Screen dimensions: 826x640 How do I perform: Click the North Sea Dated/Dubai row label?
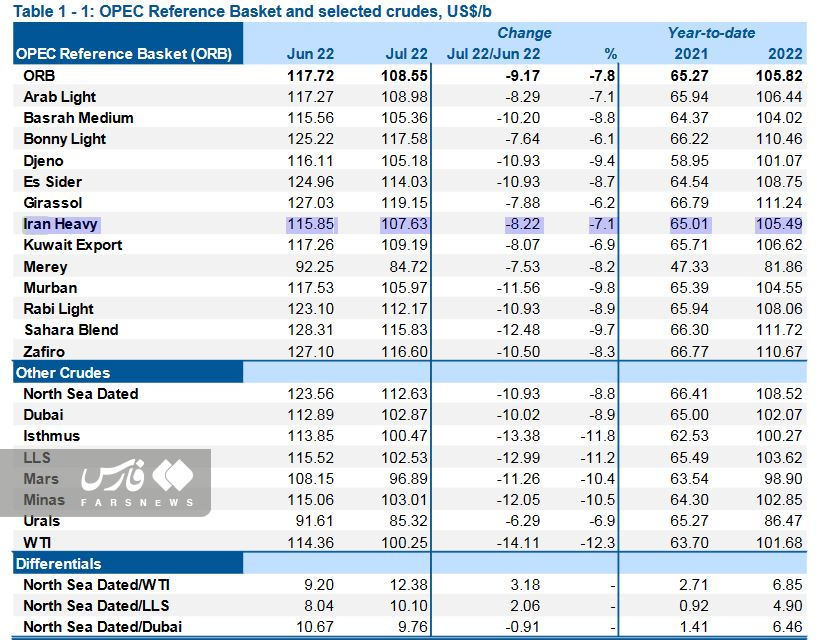click(x=102, y=627)
